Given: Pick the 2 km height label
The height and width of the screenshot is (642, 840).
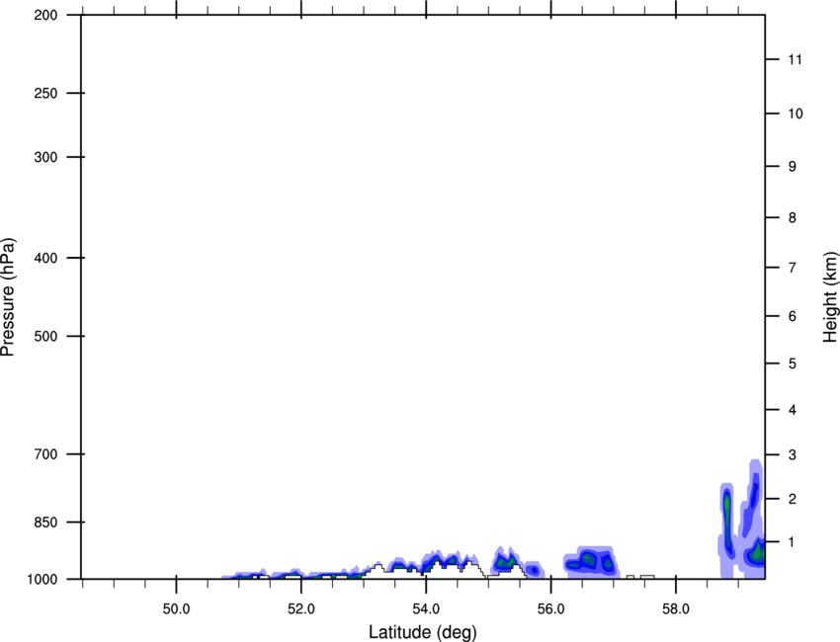Looking at the screenshot, I should click(793, 499).
